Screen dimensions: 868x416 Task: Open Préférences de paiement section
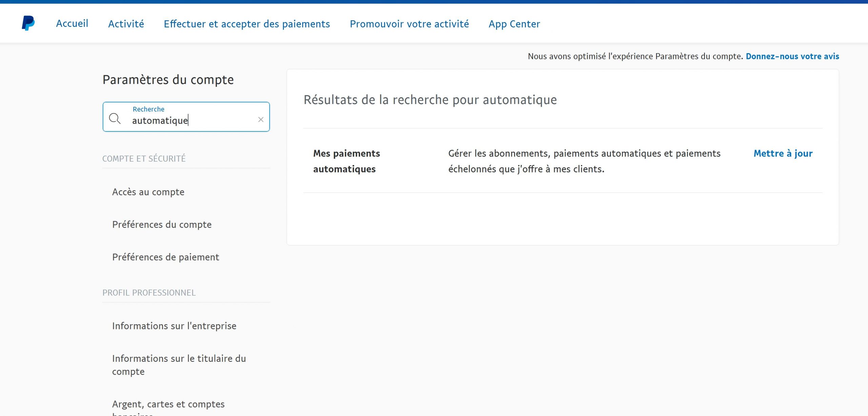click(x=165, y=257)
